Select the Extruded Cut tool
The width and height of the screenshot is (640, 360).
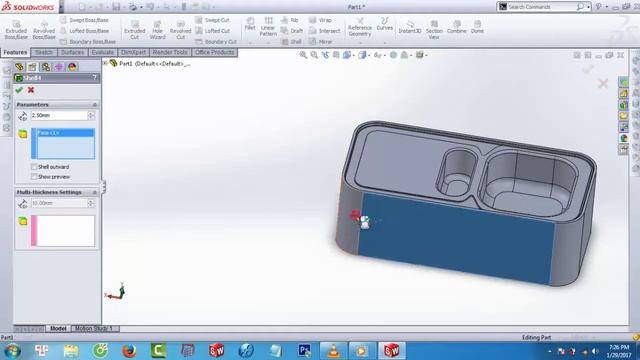[x=135, y=30]
